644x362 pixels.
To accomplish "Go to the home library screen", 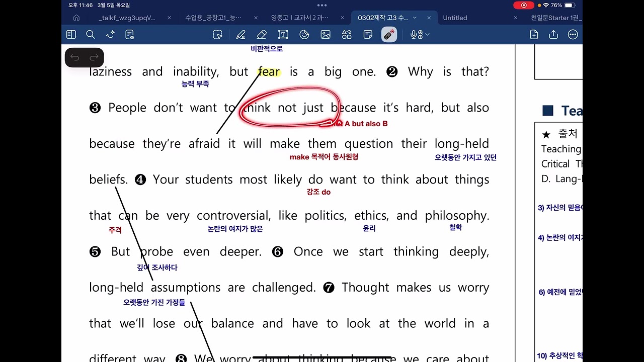I will point(76,18).
